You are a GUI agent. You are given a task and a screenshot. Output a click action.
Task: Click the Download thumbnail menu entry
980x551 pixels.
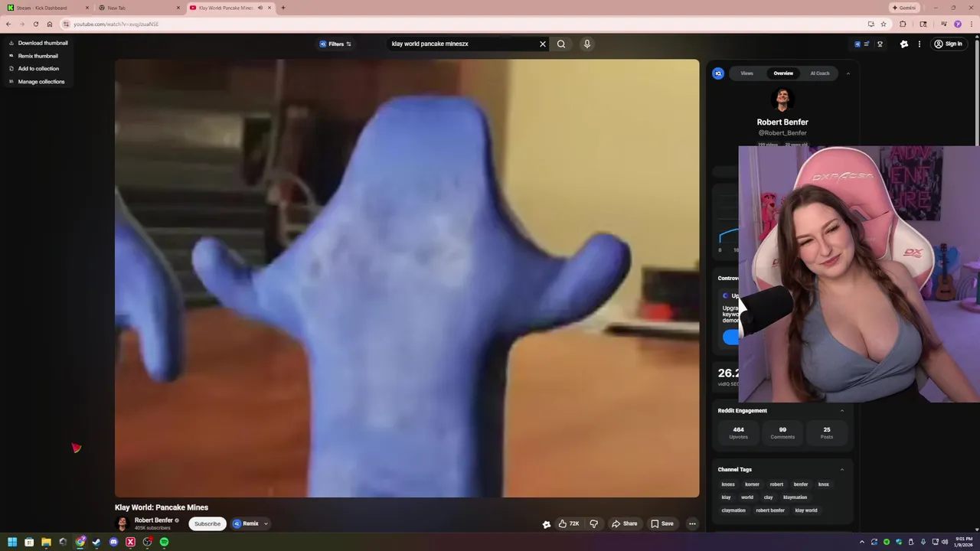point(38,43)
